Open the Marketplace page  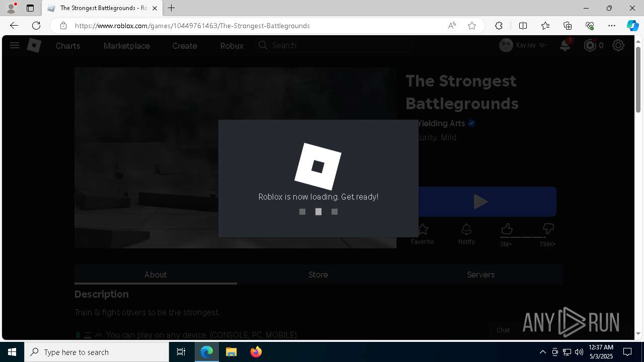click(127, 46)
